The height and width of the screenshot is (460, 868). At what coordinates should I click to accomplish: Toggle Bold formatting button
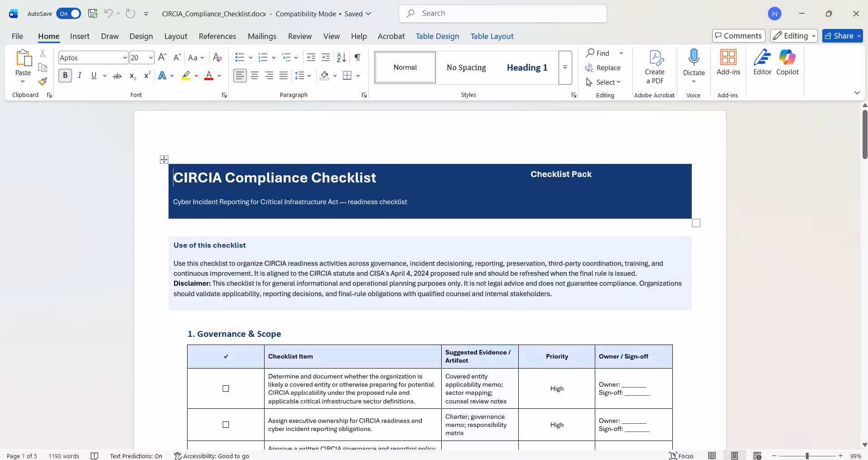tap(65, 76)
